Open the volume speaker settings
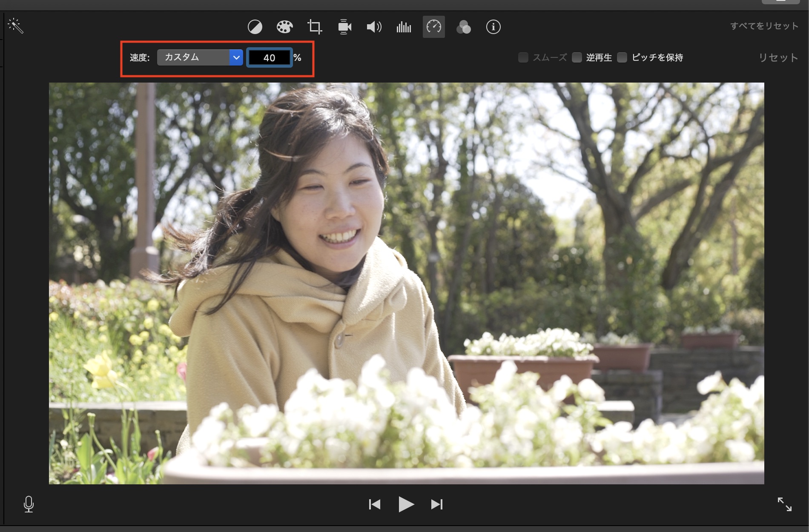The image size is (809, 532). (374, 27)
